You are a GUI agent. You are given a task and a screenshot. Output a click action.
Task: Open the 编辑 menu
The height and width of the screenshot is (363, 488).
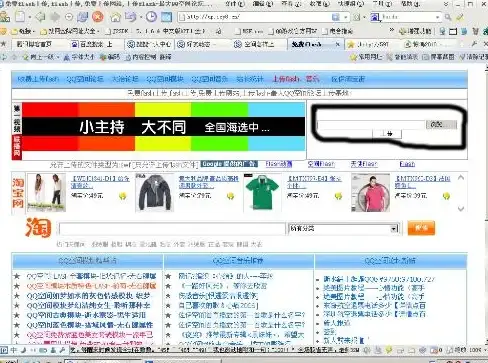click(263, 4)
